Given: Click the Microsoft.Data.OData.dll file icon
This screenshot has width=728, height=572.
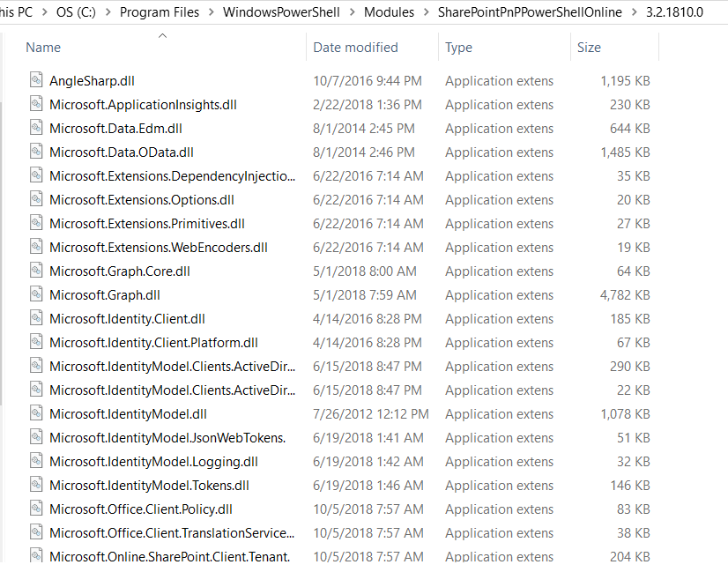Looking at the screenshot, I should [x=36, y=152].
